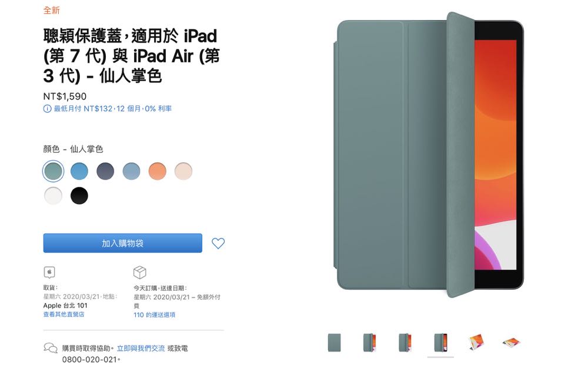Select the cactus green color swatch
588x368 pixels.
tap(54, 171)
